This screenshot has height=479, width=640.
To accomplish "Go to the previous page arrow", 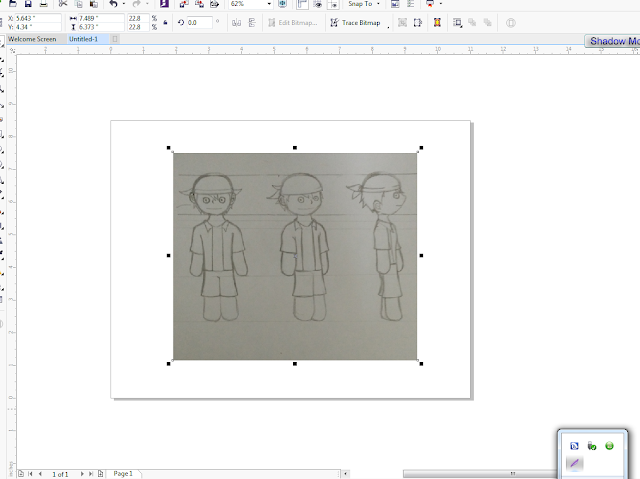I will 40,474.
